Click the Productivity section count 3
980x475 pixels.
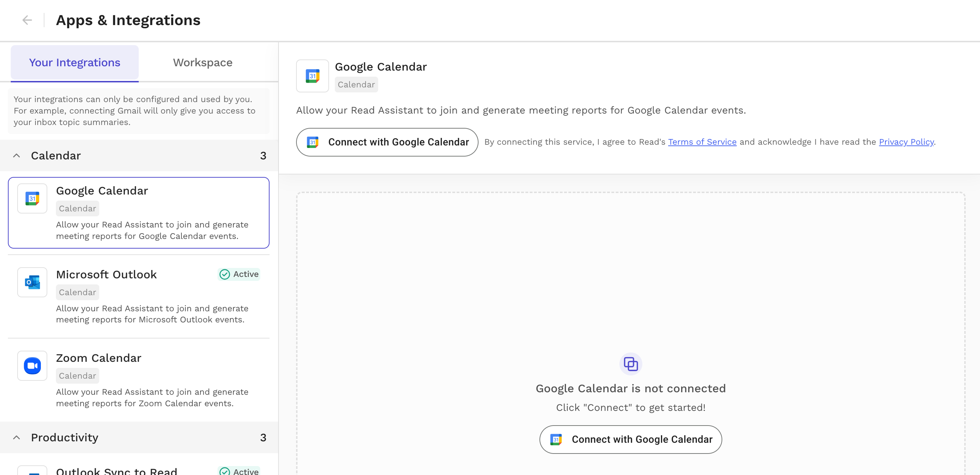[263, 437]
